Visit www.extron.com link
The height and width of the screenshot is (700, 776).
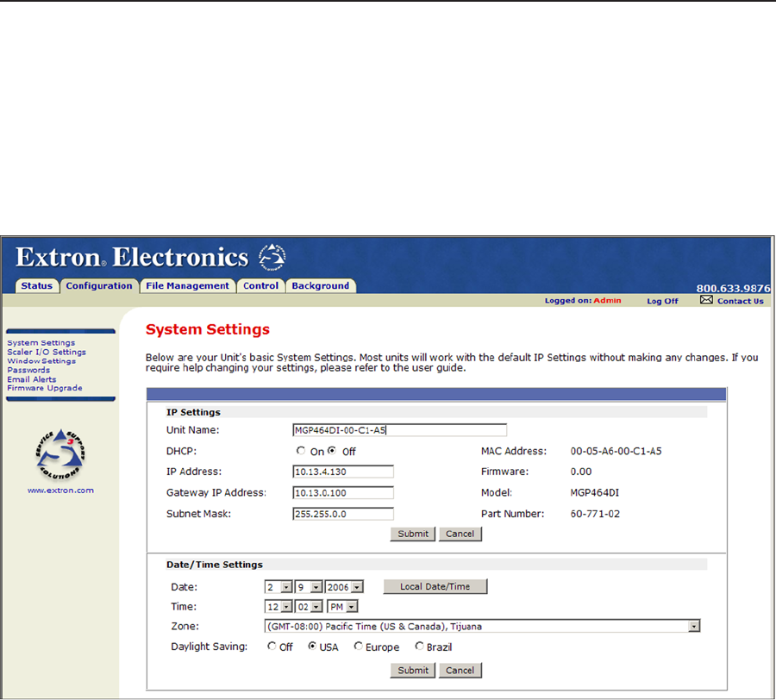click(60, 491)
